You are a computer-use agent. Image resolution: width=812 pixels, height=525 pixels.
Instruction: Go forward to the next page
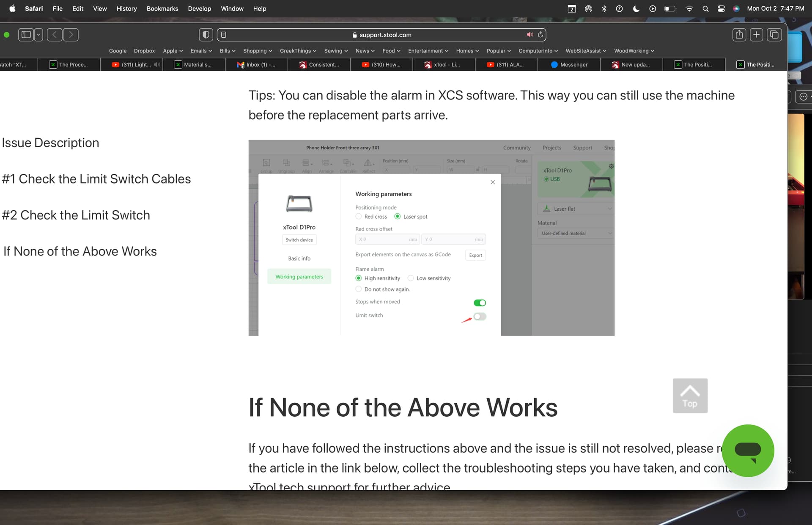(71, 35)
